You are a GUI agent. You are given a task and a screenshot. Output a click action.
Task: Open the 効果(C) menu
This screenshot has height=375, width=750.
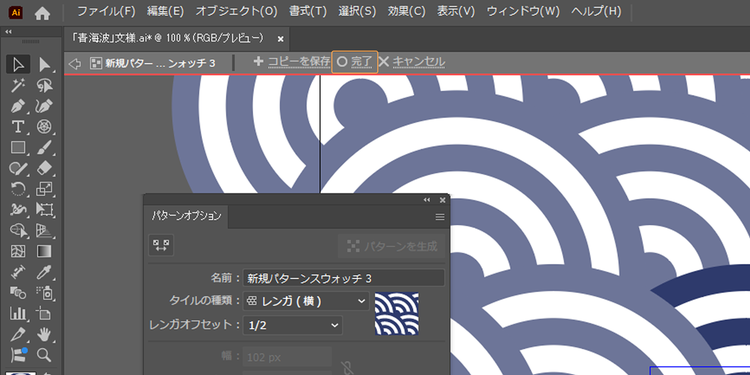coord(406,12)
